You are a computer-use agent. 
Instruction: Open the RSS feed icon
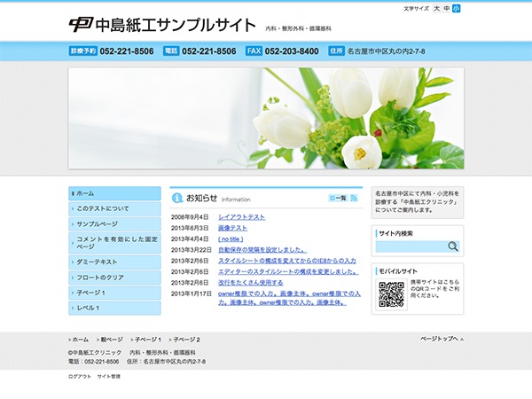pos(354,198)
